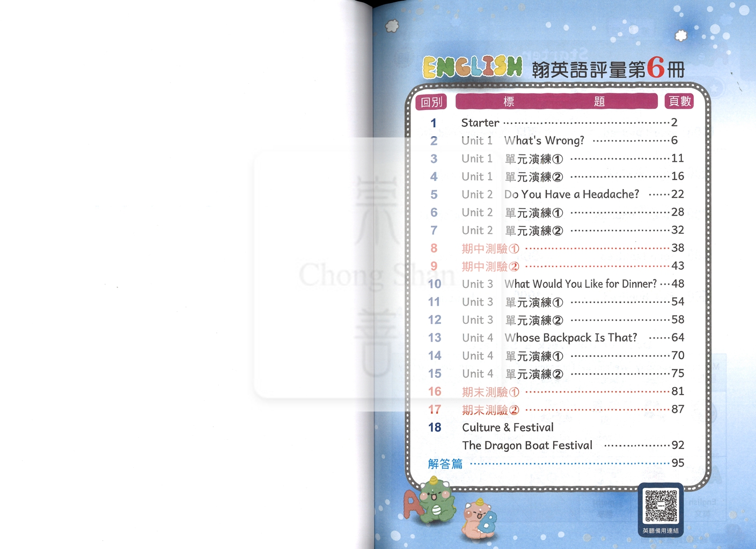Select 期中測驗① entry
Screen dimensions: 756x549
(555, 248)
